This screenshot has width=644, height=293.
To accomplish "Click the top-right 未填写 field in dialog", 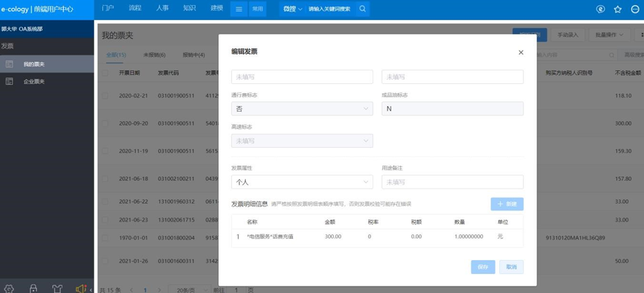I will point(452,77).
